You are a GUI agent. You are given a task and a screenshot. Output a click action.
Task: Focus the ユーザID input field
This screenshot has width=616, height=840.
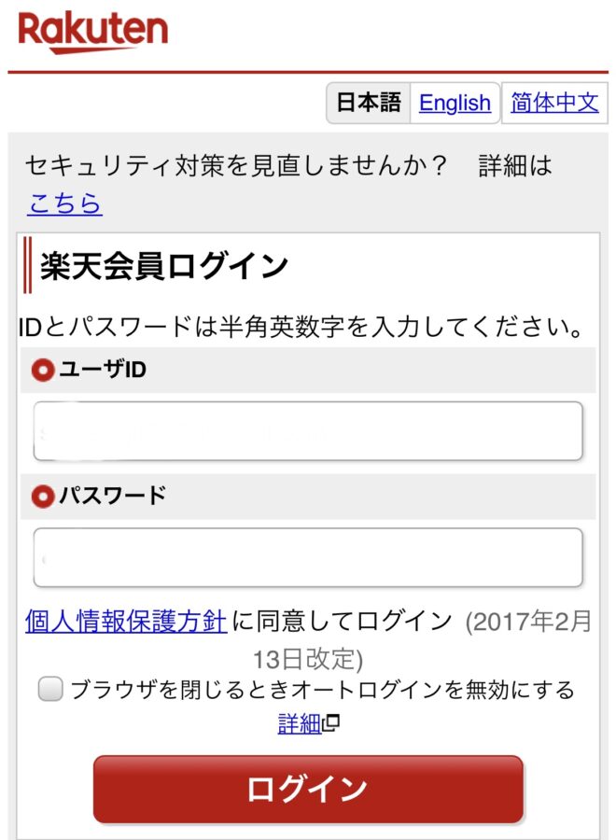point(308,431)
